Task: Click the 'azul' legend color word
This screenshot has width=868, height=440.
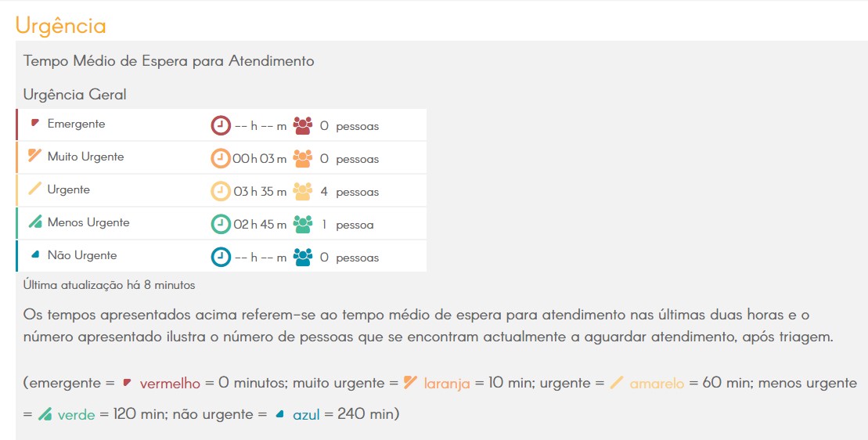Action: 306,414
